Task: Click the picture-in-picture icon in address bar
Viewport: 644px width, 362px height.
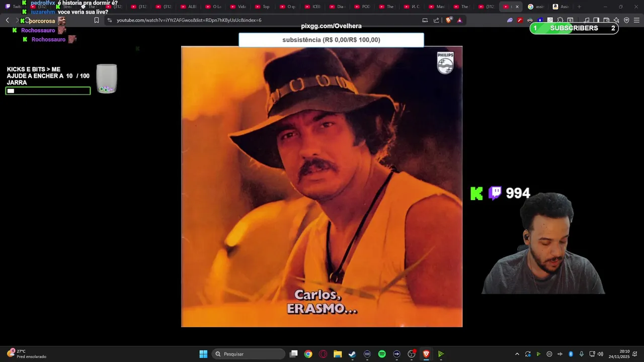Action: (425, 20)
